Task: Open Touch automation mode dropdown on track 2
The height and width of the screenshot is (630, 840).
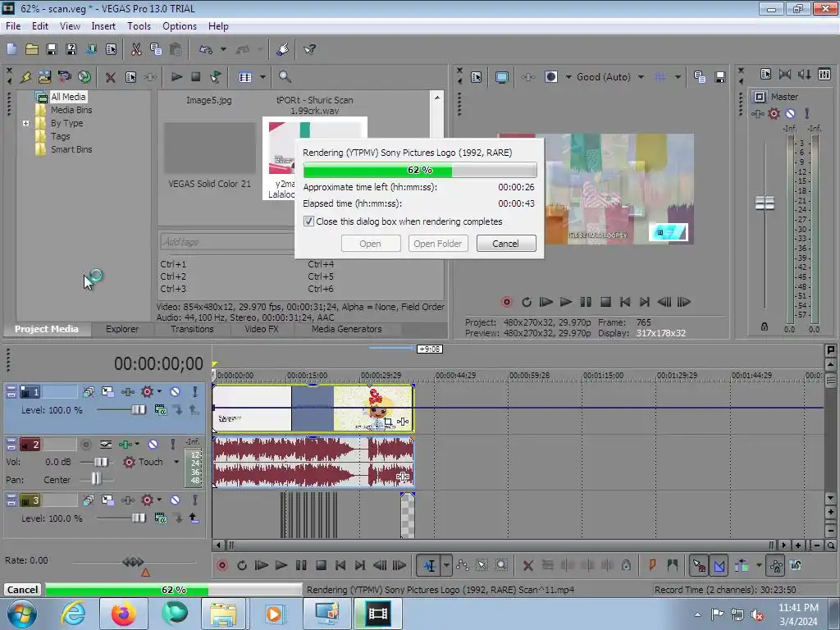Action: (176, 462)
